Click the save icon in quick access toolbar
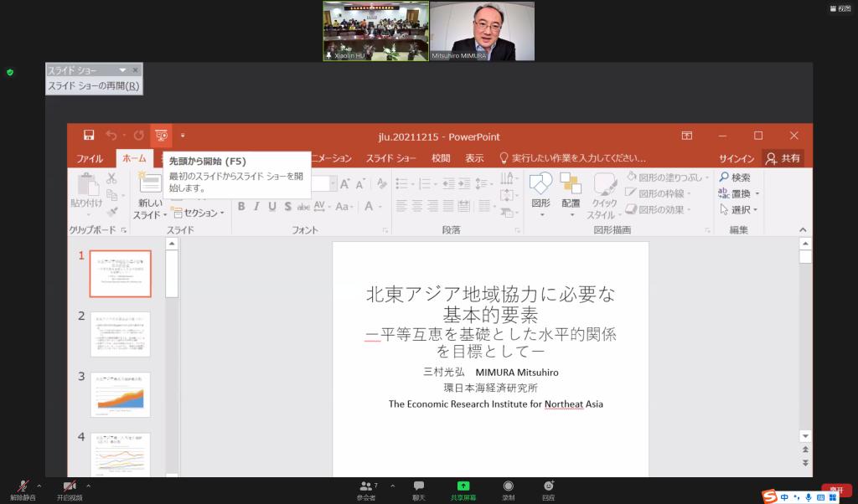 pos(89,136)
